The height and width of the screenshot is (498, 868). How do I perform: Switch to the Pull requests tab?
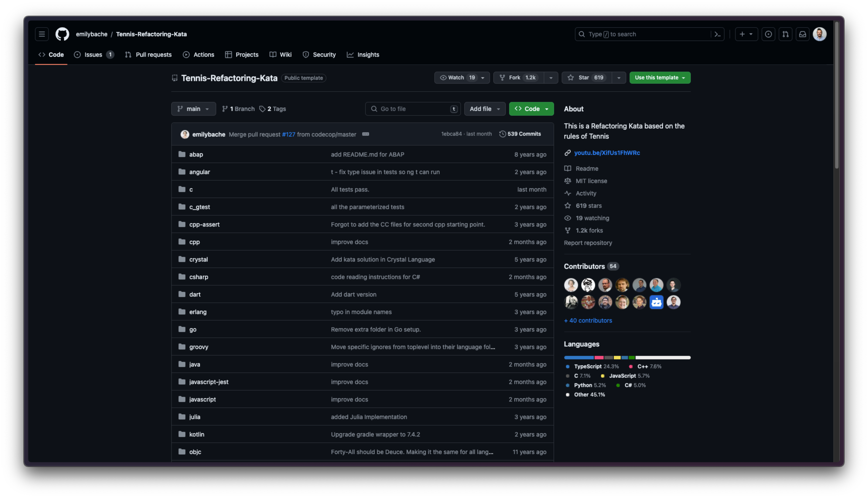point(148,55)
